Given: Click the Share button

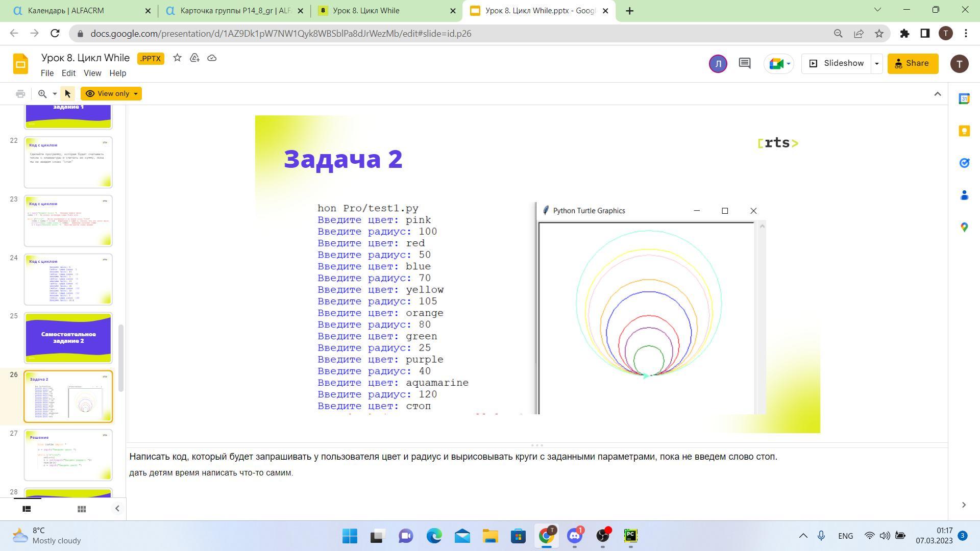Looking at the screenshot, I should [913, 64].
